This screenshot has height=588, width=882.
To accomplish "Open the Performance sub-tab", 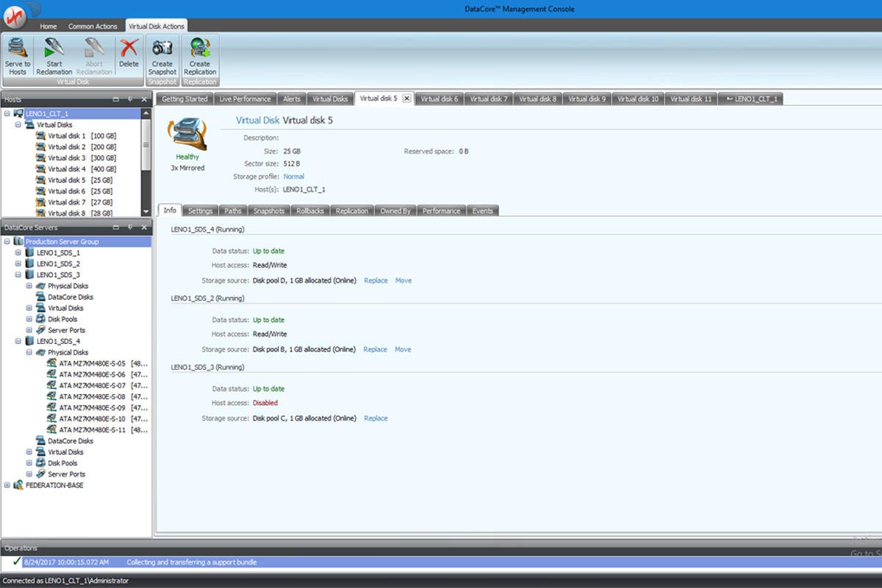I will click(x=442, y=211).
